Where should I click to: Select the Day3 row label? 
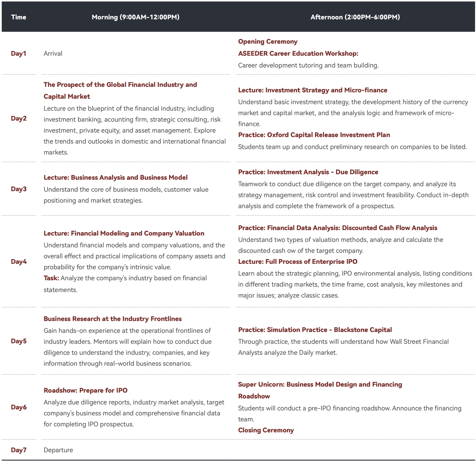click(x=18, y=189)
